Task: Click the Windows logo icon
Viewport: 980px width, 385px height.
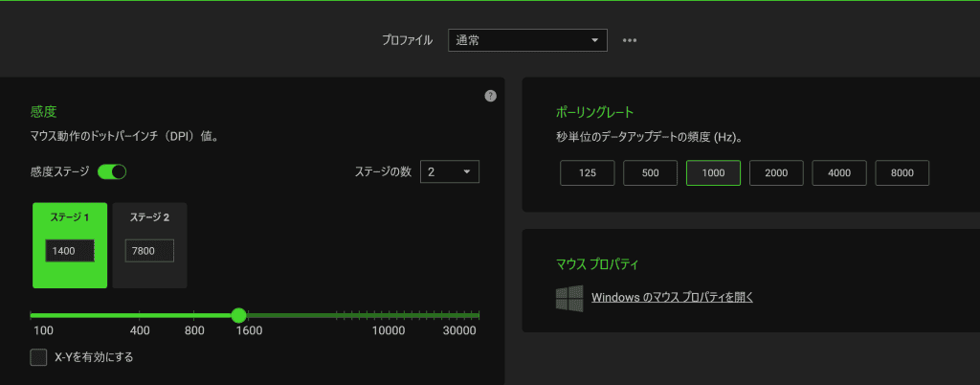Action: point(569,298)
